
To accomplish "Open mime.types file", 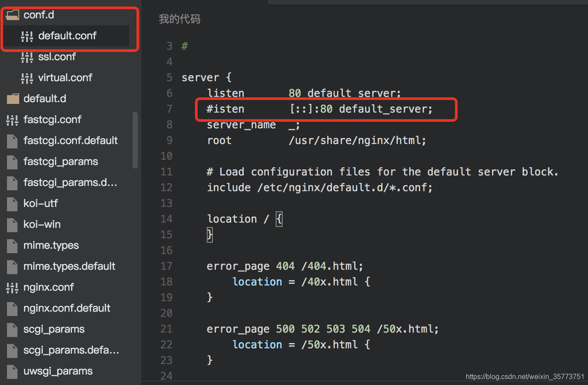I will click(51, 245).
